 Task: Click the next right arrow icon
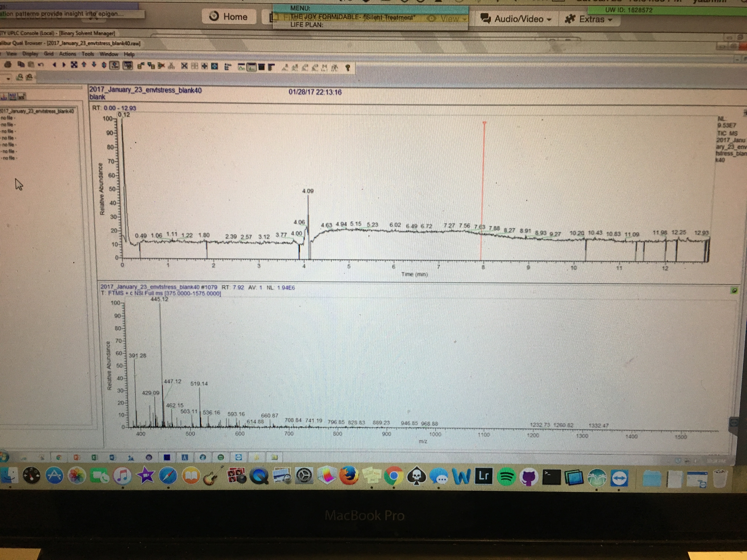(x=64, y=65)
